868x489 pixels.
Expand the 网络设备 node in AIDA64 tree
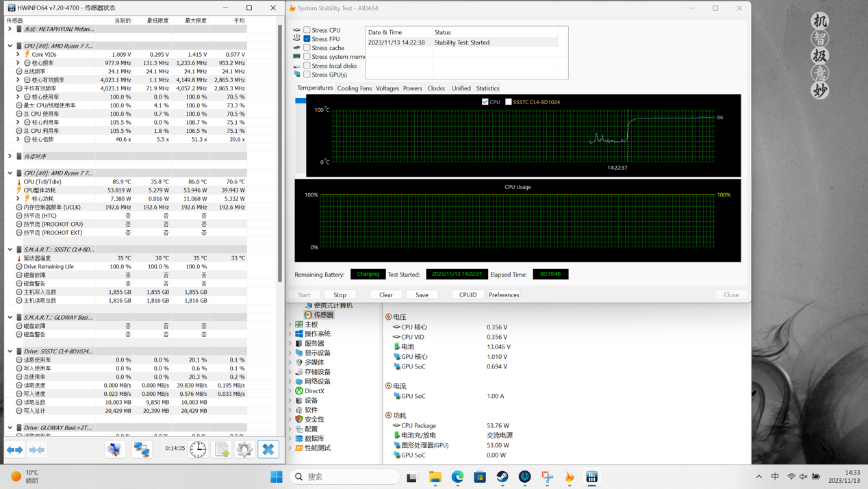click(290, 381)
